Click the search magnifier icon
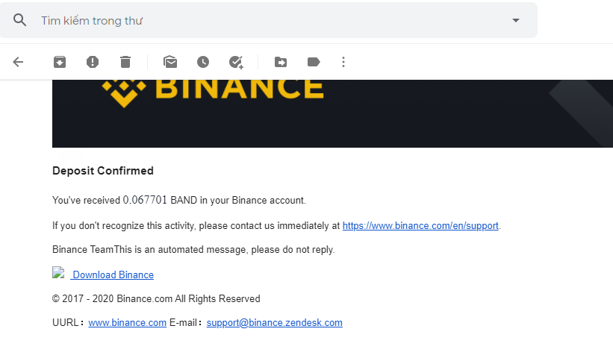 [20, 20]
